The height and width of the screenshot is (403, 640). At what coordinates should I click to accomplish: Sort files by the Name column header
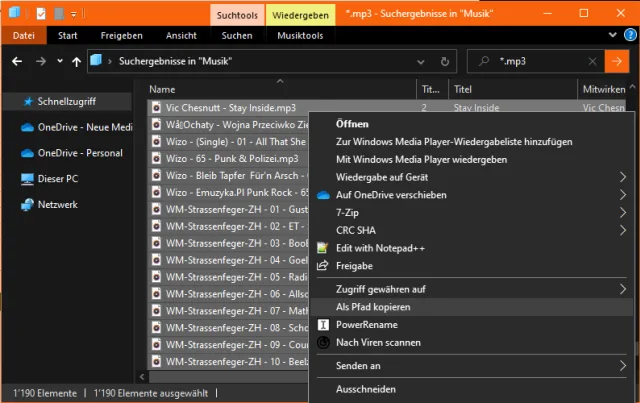(162, 89)
